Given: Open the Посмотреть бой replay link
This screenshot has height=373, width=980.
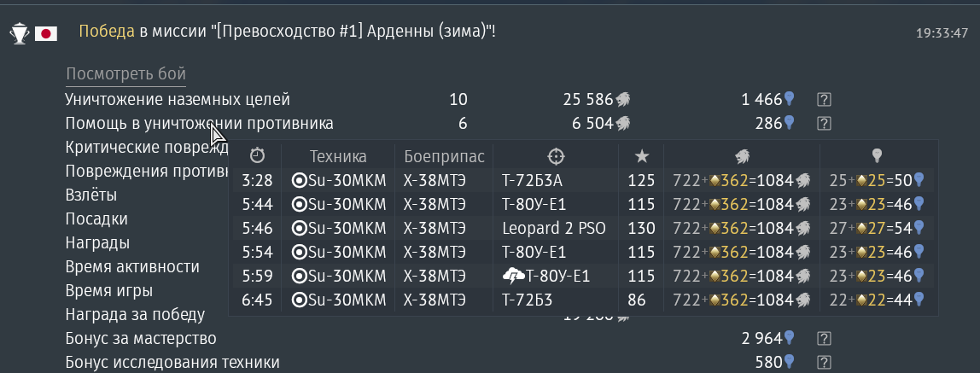Looking at the screenshot, I should click(125, 73).
